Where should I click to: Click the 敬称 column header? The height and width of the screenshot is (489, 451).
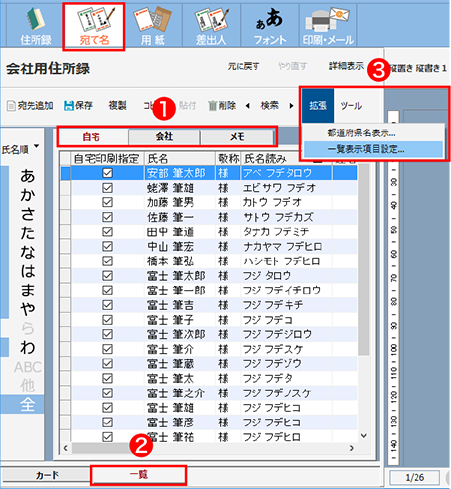[x=228, y=159]
